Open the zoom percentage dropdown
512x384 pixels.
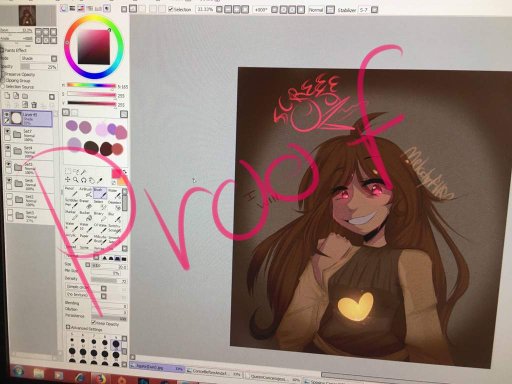(x=205, y=9)
